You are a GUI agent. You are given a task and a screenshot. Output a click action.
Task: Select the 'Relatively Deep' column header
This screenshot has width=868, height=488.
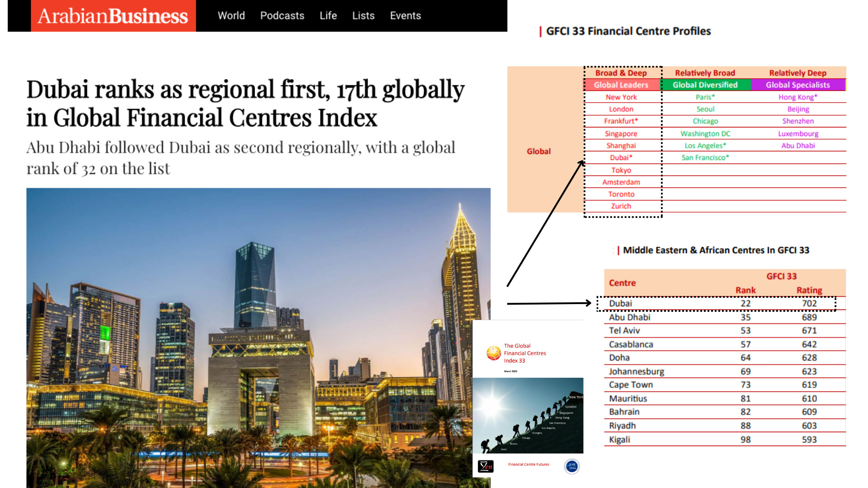click(797, 73)
